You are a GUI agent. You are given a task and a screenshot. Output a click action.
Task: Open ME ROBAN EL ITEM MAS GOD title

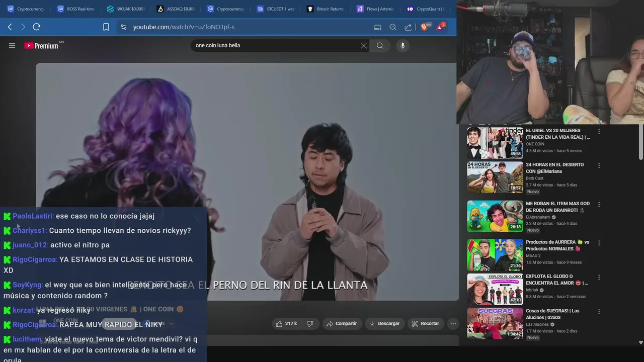coord(557,207)
